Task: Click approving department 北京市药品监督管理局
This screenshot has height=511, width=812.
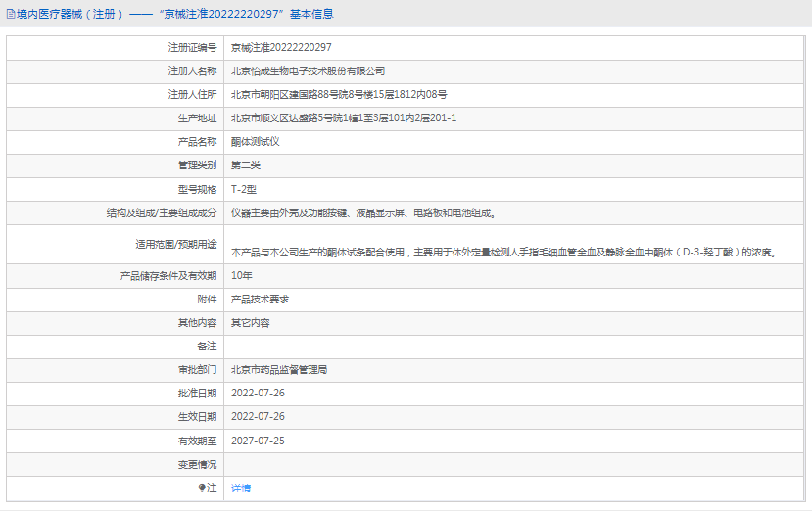Action: coord(279,370)
